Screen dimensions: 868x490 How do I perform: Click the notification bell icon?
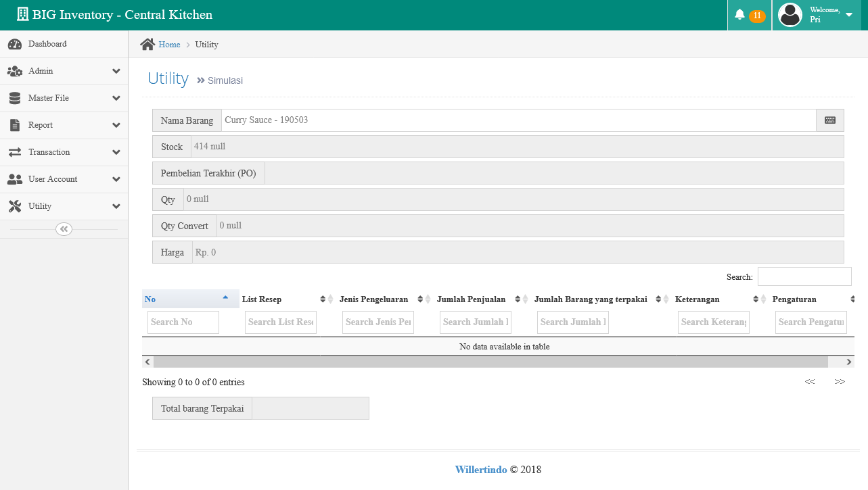coord(739,15)
